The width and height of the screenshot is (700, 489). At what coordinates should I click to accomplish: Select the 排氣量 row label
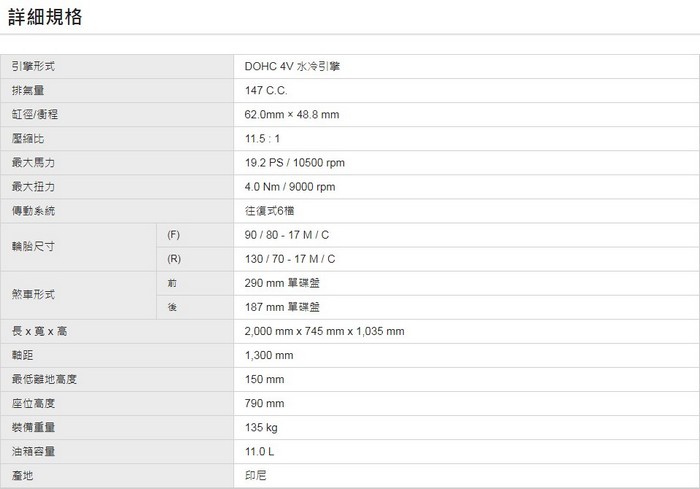pyautogui.click(x=26, y=90)
